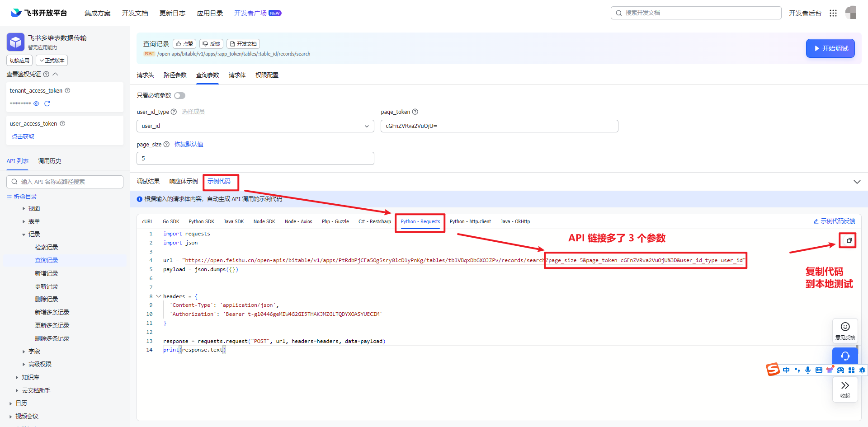The image size is (868, 427).
Task: Expand the 字段 tree node
Action: coord(24,351)
